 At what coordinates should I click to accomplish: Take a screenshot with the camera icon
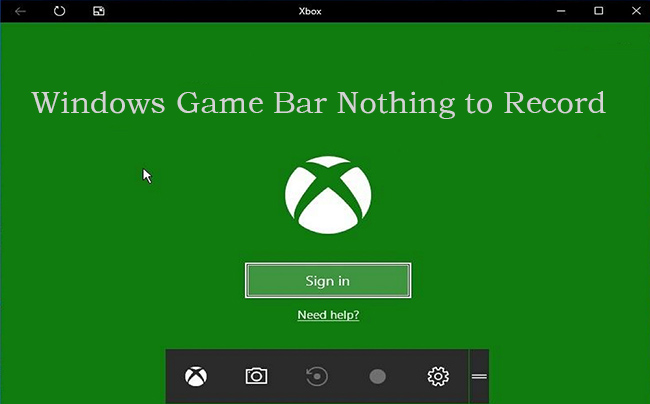pos(256,376)
